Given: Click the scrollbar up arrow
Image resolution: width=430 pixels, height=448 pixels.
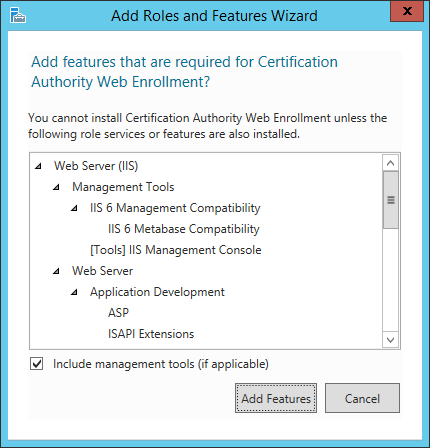Looking at the screenshot, I should coord(391,163).
